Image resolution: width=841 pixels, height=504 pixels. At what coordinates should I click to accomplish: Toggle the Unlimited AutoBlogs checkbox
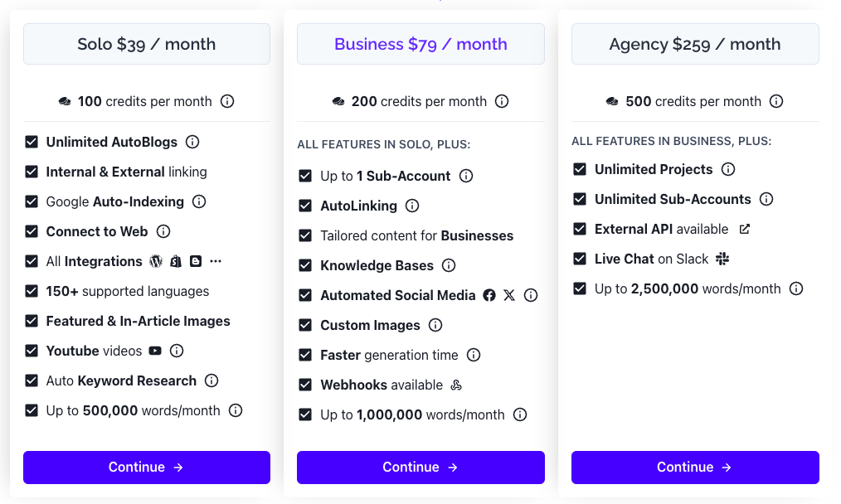click(32, 142)
